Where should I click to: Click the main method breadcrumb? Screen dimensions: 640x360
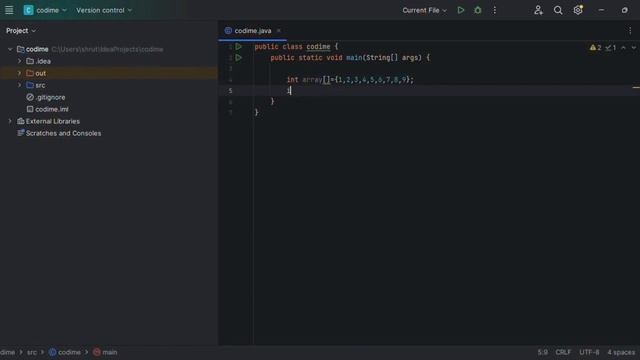pos(105,352)
